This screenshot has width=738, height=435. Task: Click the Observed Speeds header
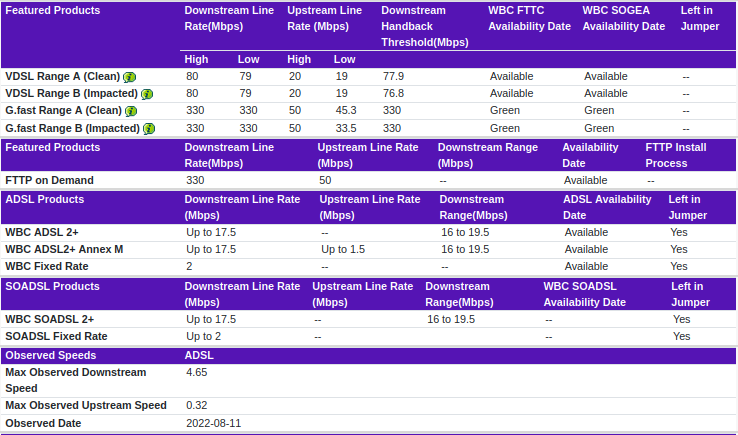click(50, 355)
